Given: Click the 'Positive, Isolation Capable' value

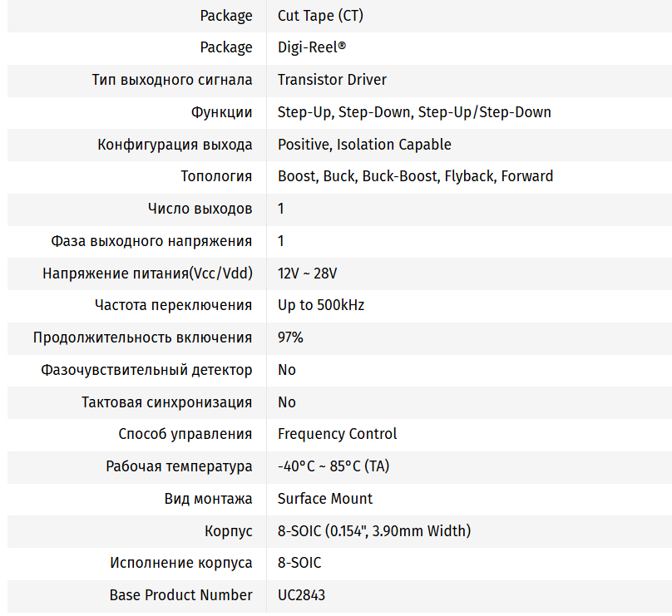Looking at the screenshot, I should 364,145.
